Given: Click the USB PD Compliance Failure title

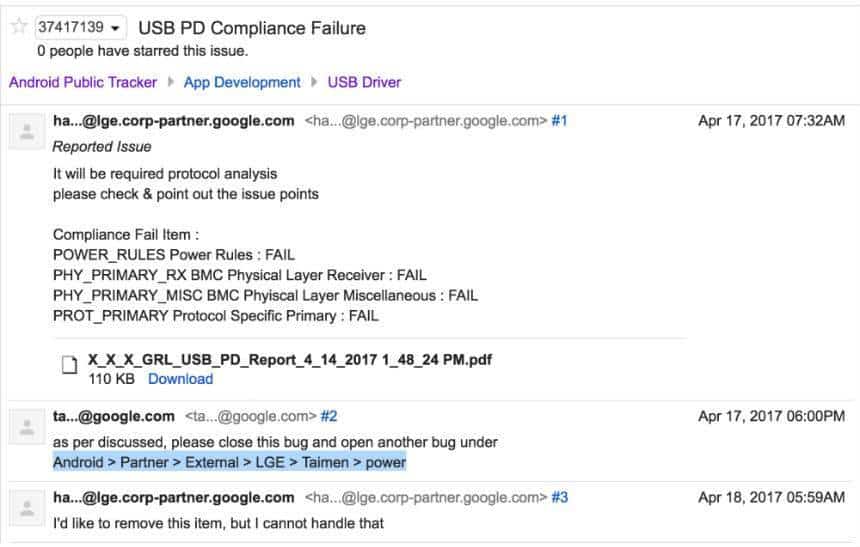Looking at the screenshot, I should pyautogui.click(x=252, y=28).
